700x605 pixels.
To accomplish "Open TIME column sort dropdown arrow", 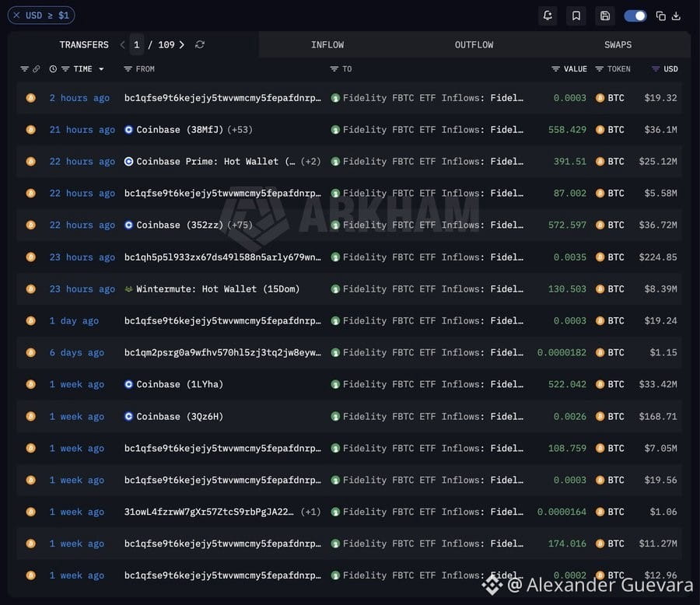I will coord(101,68).
